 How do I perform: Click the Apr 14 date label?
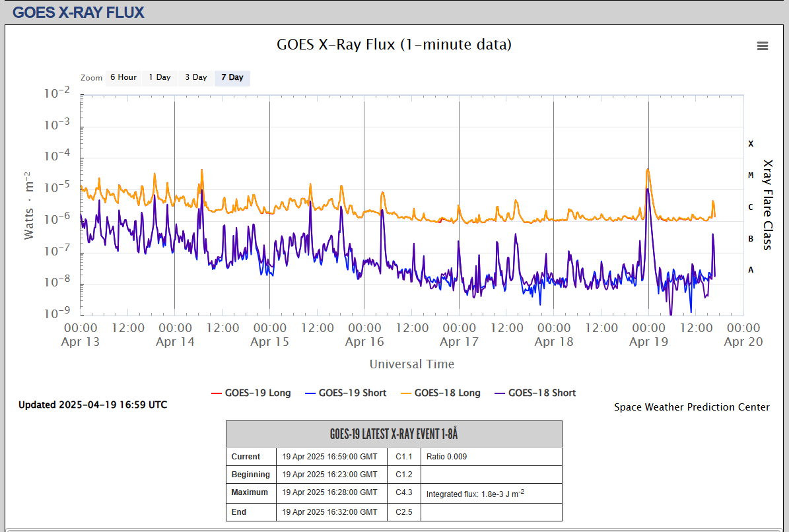coord(175,342)
